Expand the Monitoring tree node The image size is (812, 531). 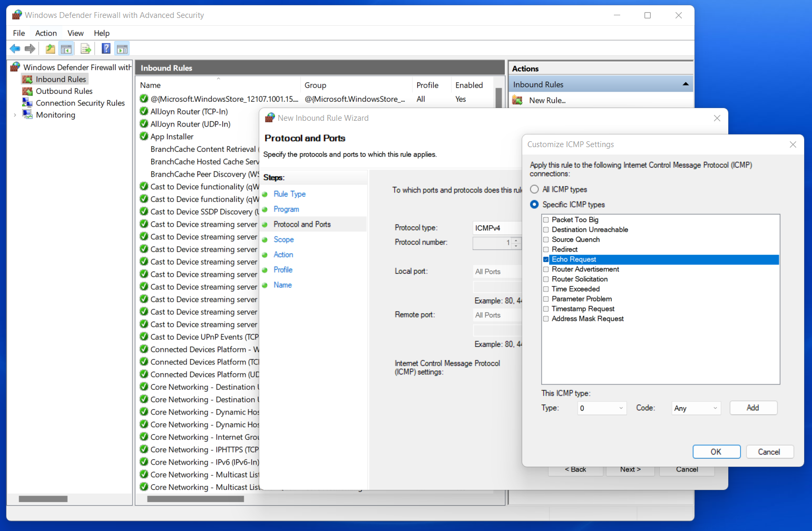(15, 115)
